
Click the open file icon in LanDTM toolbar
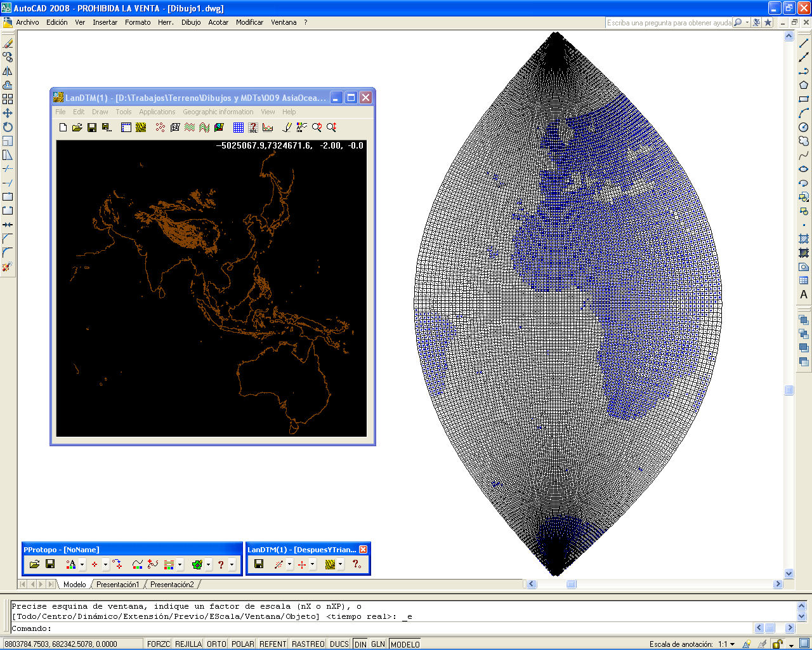tap(77, 128)
